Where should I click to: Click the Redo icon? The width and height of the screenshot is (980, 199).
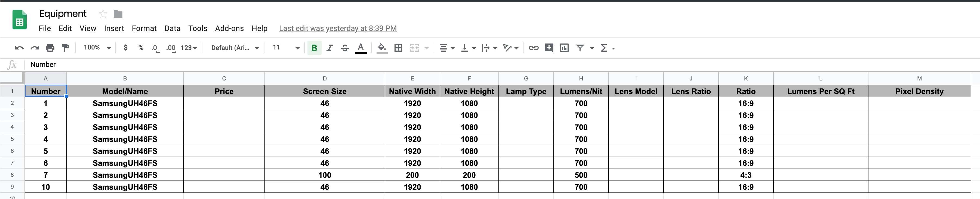pyautogui.click(x=35, y=48)
